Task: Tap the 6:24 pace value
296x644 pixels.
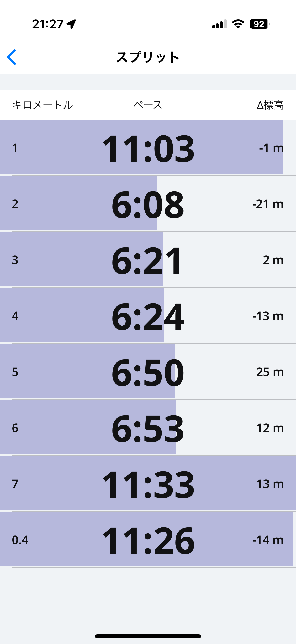Action: (x=148, y=316)
